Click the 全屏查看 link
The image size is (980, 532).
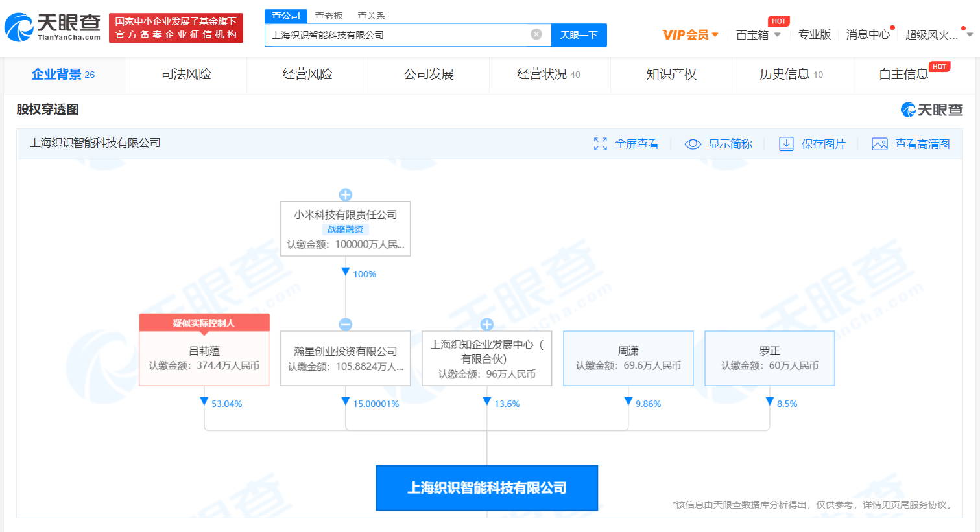point(637,144)
